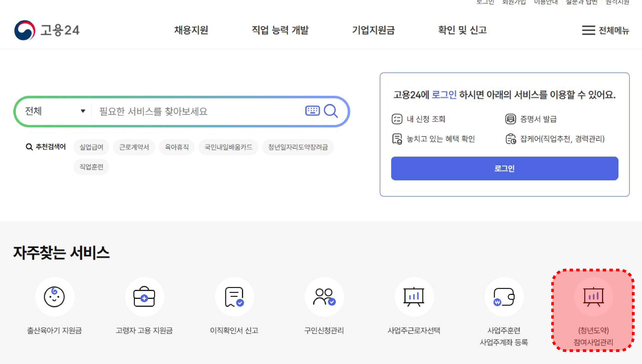642x364 pixels.
Task: Open the 채용지원 menu
Action: tap(191, 30)
